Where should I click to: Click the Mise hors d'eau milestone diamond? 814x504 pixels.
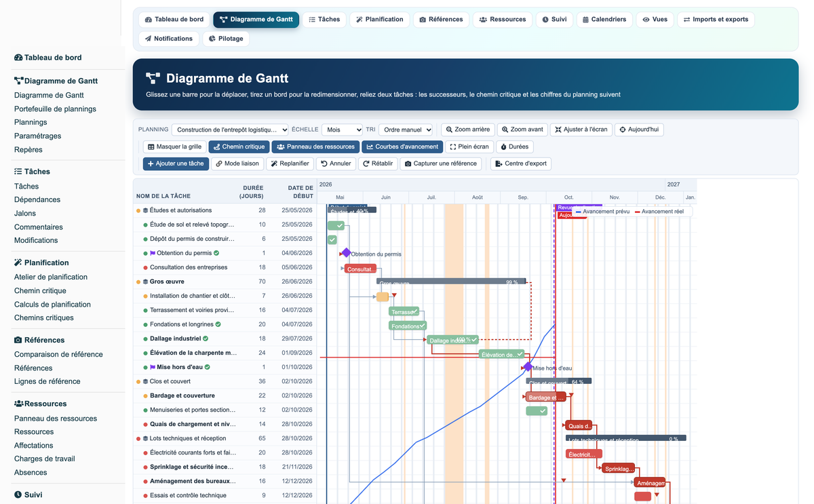528,367
